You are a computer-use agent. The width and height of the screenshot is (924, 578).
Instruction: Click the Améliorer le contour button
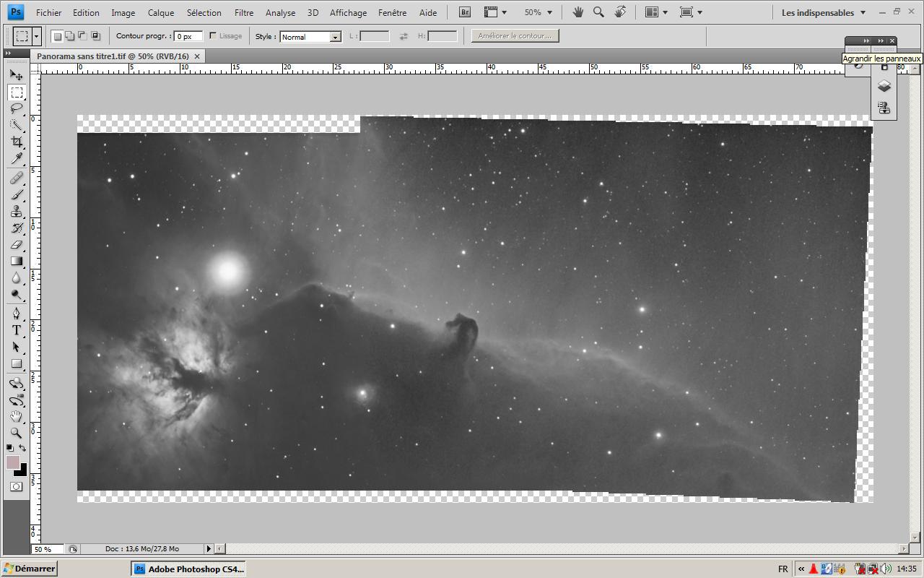pos(515,36)
